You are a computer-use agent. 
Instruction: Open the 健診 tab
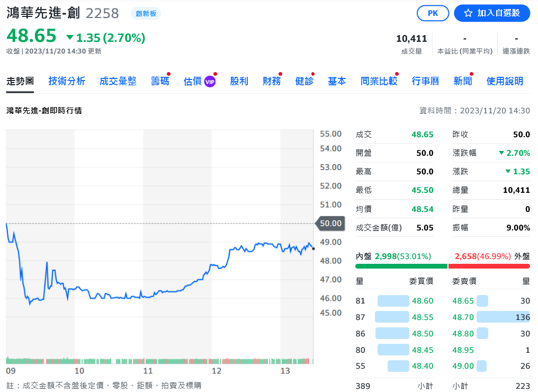coord(304,81)
